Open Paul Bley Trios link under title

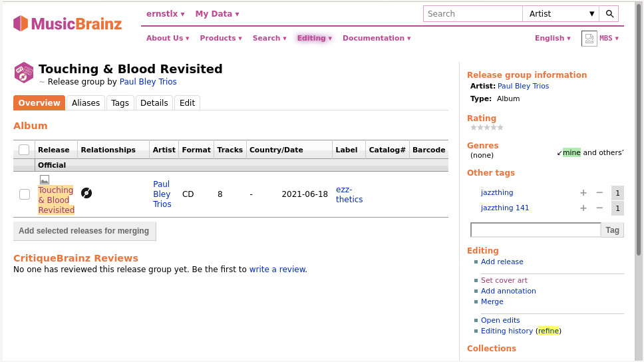[148, 82]
